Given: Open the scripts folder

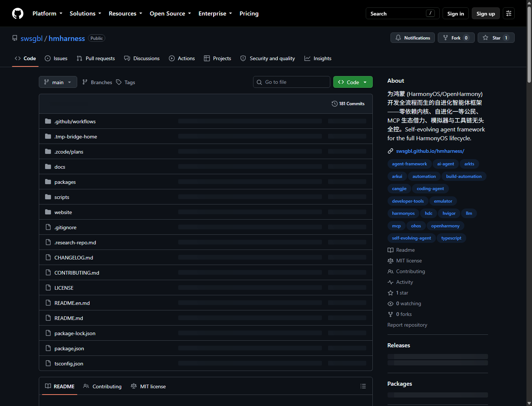Looking at the screenshot, I should point(62,197).
